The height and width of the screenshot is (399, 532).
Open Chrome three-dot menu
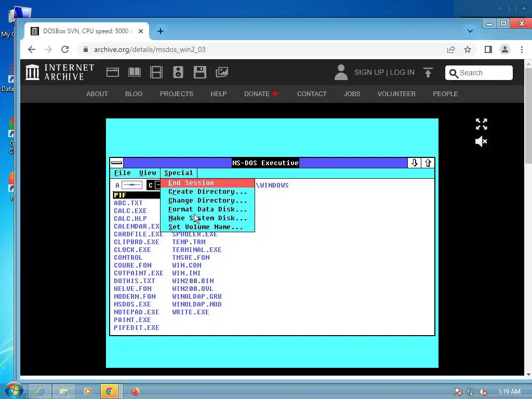pos(522,49)
